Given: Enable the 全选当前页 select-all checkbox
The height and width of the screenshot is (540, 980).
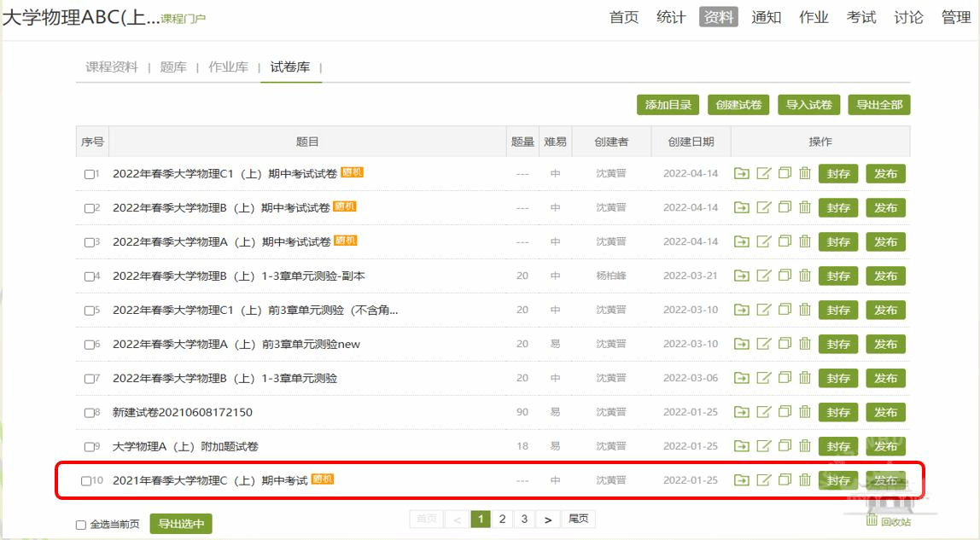Looking at the screenshot, I should point(81,525).
